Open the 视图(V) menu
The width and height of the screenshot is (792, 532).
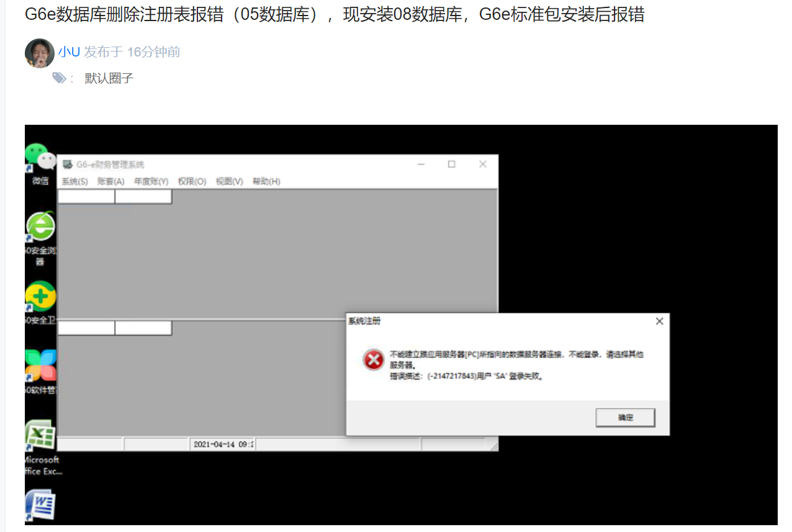[x=229, y=181]
